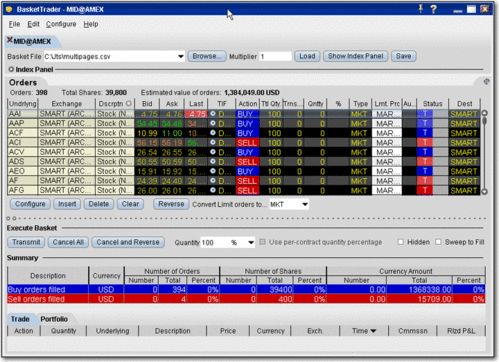Click the Save button
Image resolution: width=499 pixels, height=362 pixels.
[403, 56]
